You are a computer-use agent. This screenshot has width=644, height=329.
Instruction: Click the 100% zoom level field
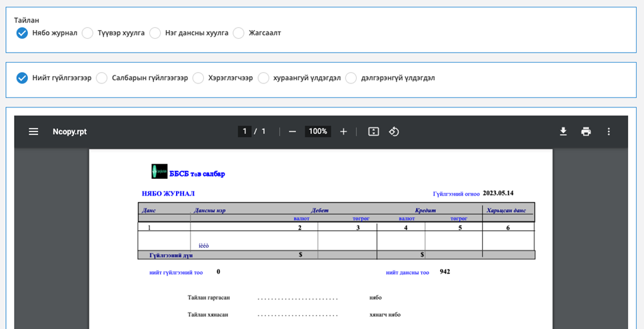click(x=318, y=131)
